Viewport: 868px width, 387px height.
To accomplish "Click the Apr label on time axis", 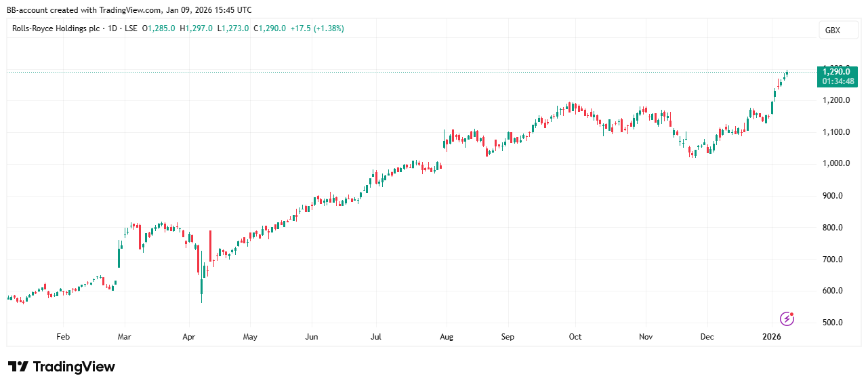I will point(189,336).
